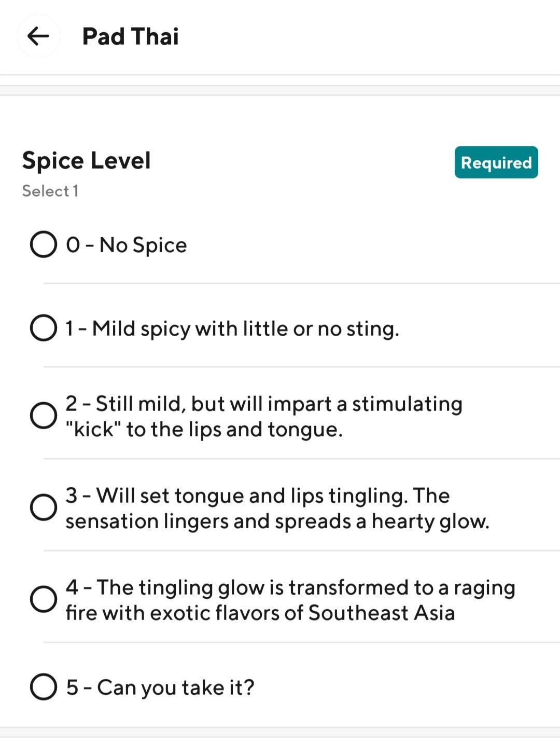560x742 pixels.
Task: Tap 'Mild spicy with little or no sting' text
Action: tap(232, 328)
